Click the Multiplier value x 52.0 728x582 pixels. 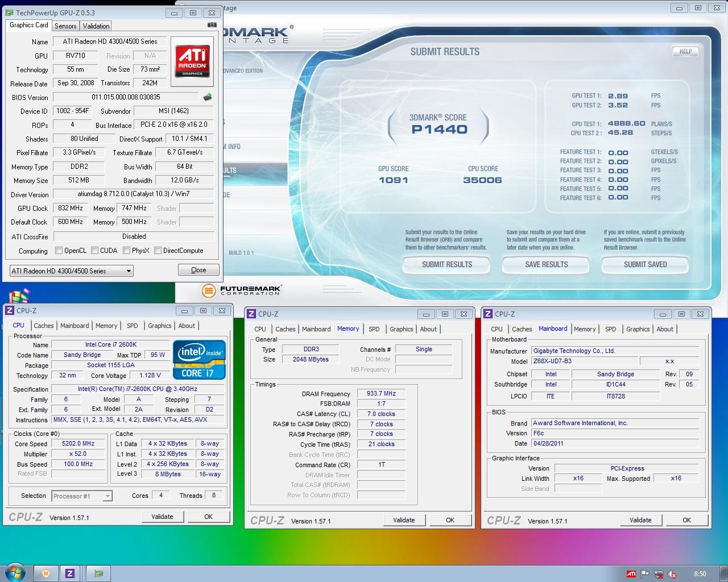78,454
